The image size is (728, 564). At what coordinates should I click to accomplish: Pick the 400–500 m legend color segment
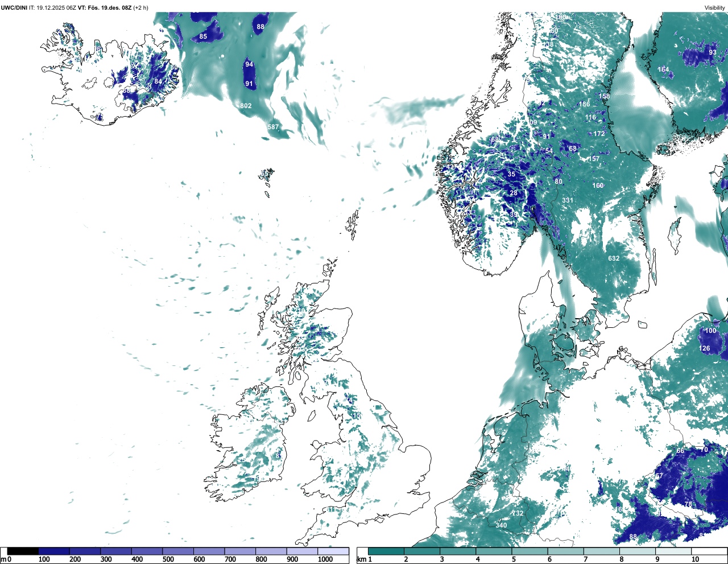147,551
